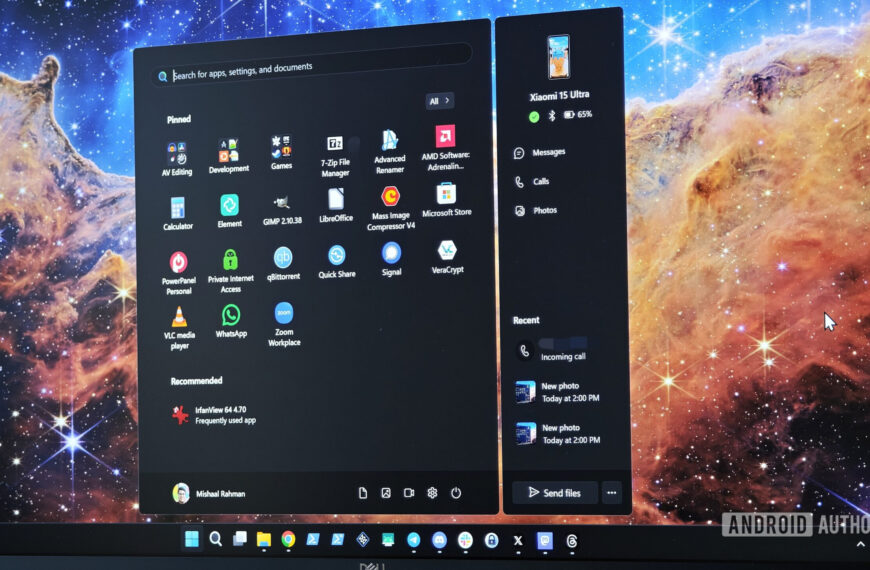Launch PowerPanel Personal
Screen dimensions: 870x570
click(x=179, y=273)
